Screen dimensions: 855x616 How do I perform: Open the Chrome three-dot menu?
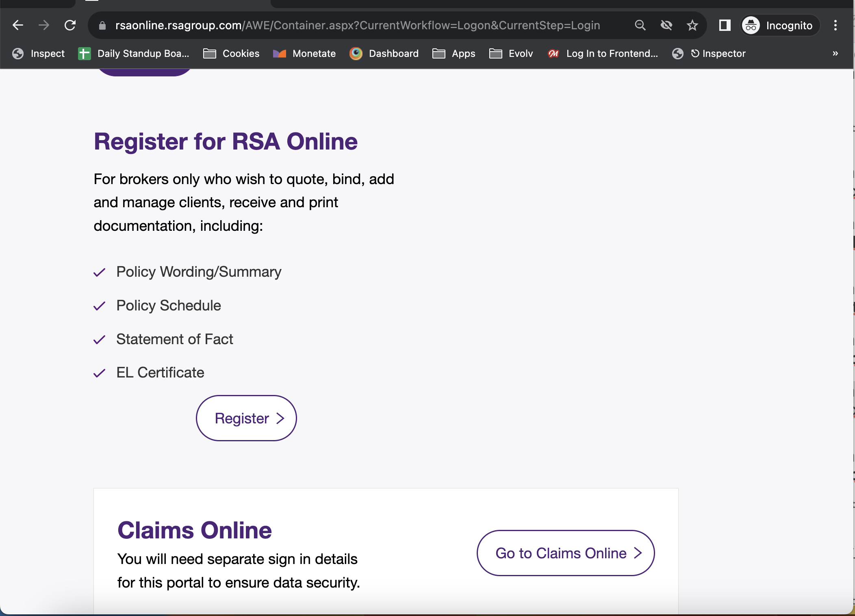pyautogui.click(x=835, y=25)
